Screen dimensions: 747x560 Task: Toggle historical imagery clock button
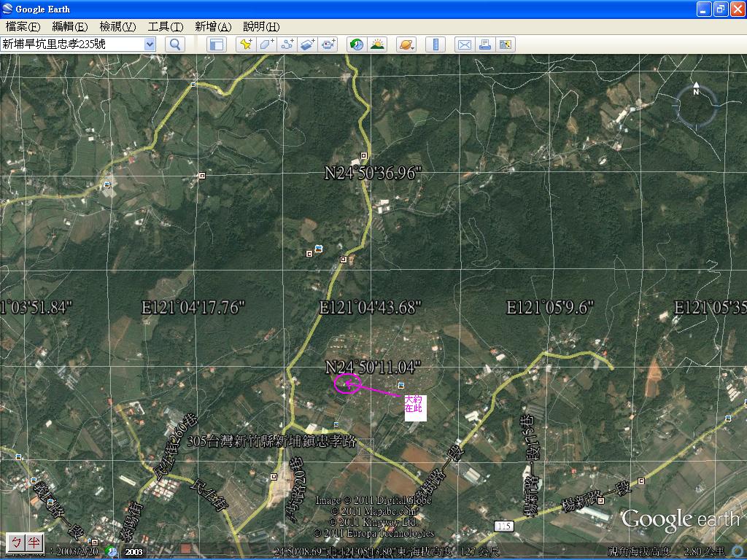pos(356,44)
